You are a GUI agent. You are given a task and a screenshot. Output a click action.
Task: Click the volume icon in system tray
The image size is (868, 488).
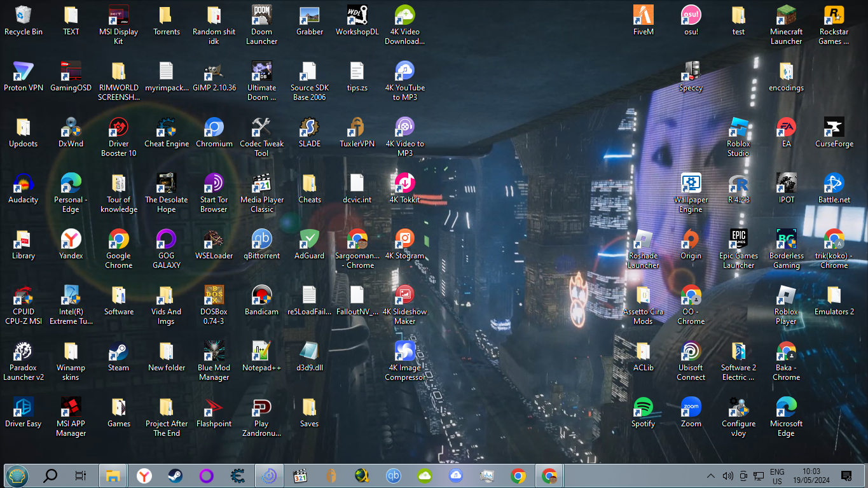tap(727, 476)
